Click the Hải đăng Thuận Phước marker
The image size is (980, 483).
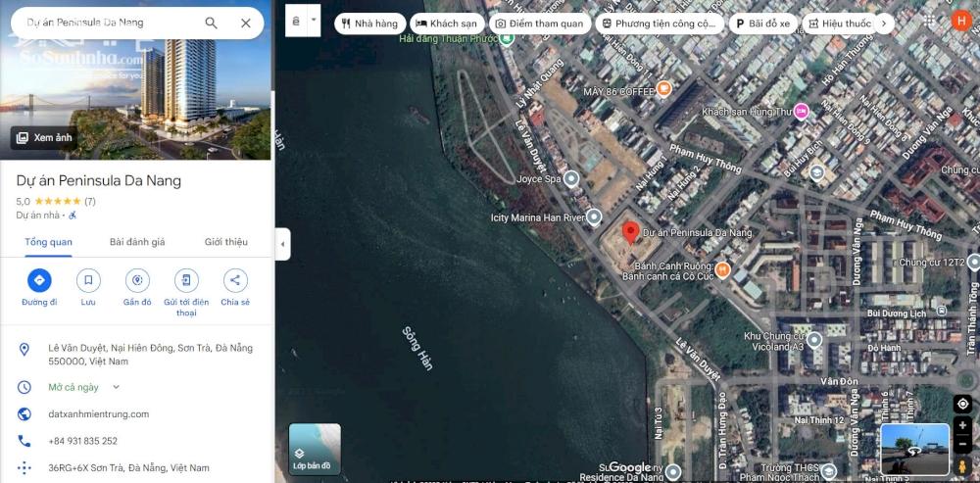coord(507,39)
